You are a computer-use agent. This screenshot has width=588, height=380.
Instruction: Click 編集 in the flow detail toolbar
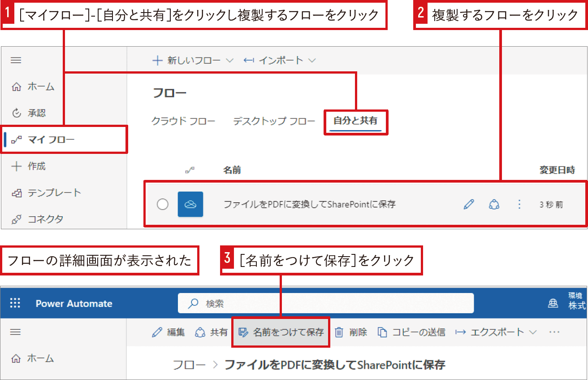click(x=169, y=332)
